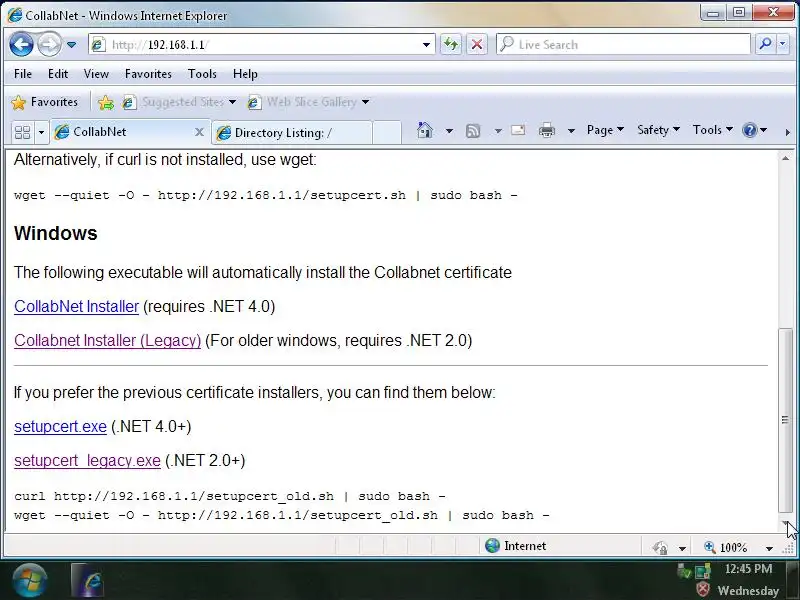800x600 pixels.
Task: Open the CollabNet Installer link
Action: coord(77,307)
